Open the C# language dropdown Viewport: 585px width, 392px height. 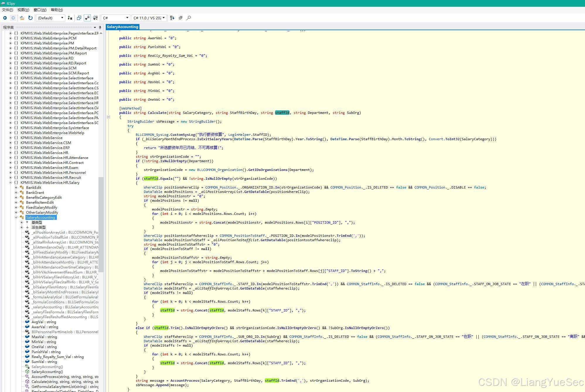115,18
